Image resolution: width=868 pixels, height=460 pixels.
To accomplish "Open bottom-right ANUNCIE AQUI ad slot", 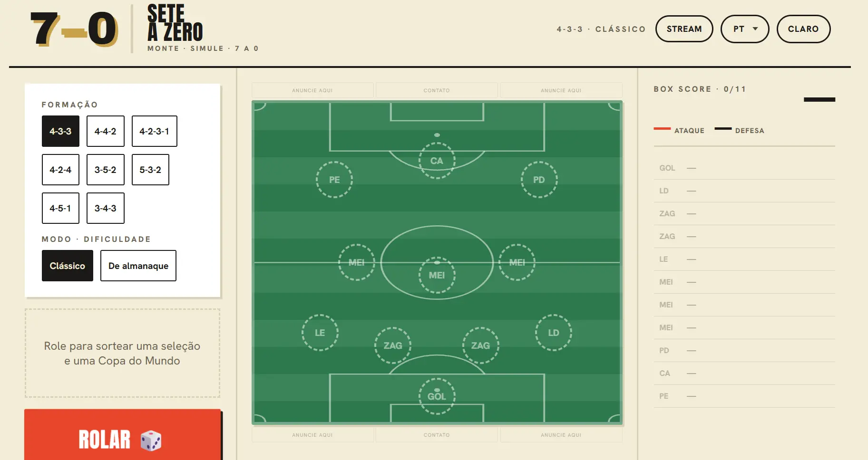I will click(x=561, y=435).
